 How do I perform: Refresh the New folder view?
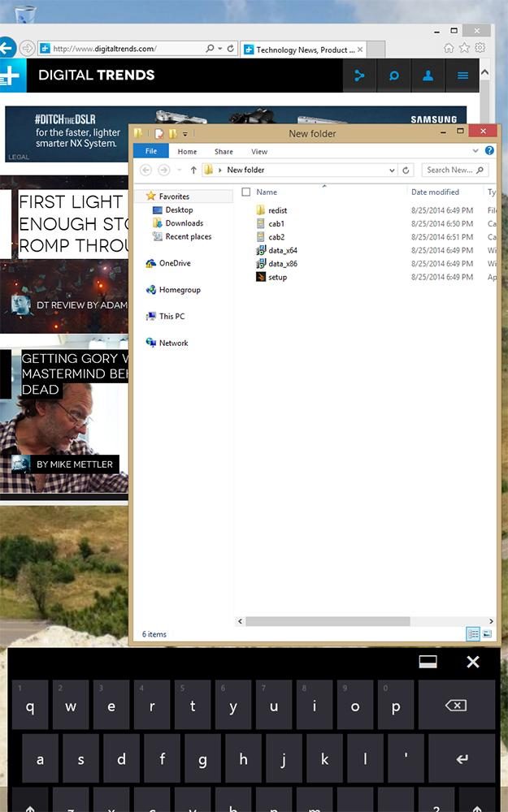point(406,170)
